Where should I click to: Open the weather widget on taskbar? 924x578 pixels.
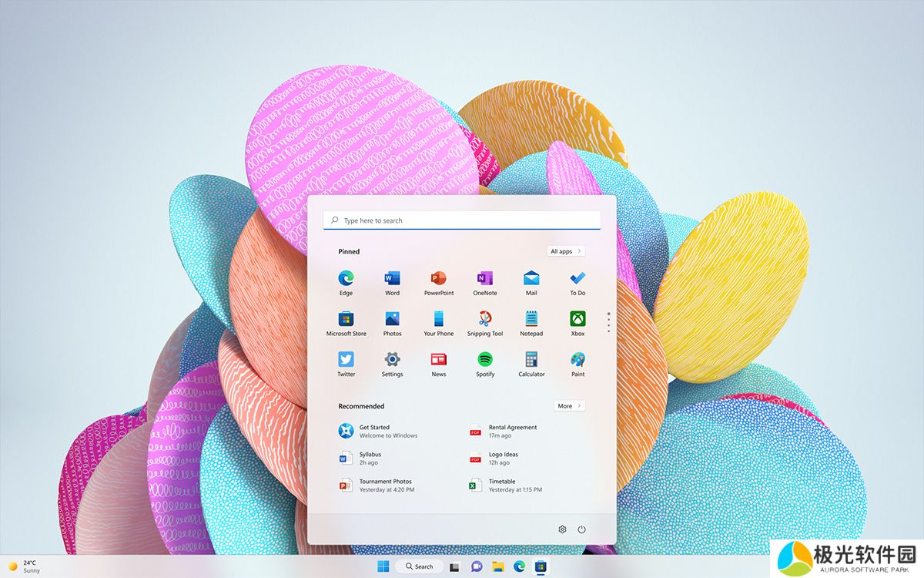tap(25, 566)
